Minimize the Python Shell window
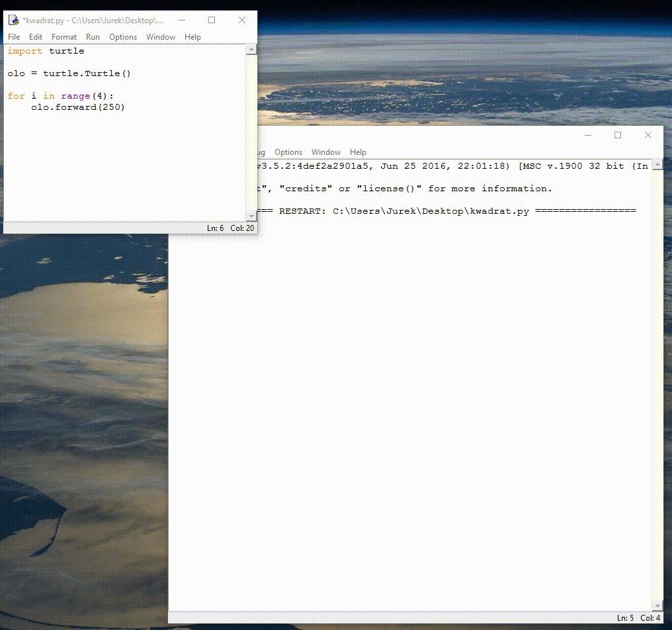 click(x=588, y=135)
